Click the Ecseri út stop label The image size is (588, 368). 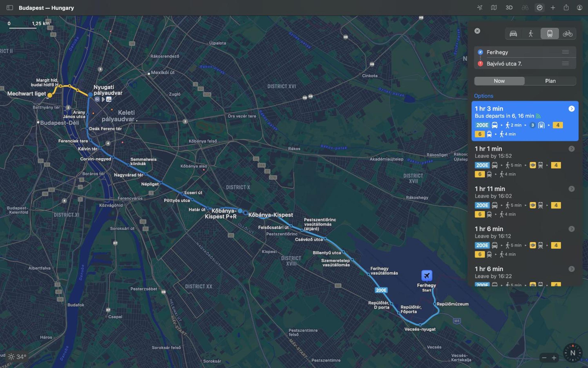point(193,193)
